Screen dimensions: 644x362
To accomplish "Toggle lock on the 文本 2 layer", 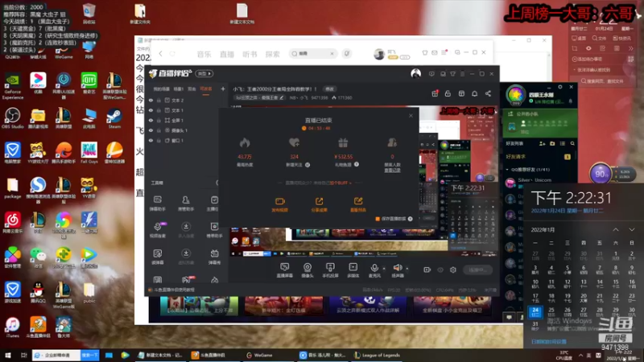I will [x=159, y=100].
